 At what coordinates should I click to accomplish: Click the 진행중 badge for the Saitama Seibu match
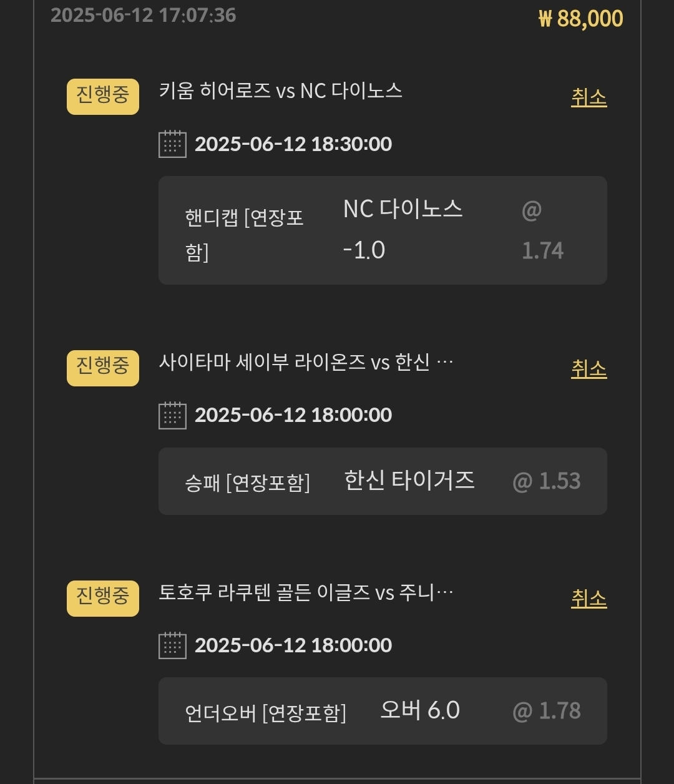pos(103,368)
